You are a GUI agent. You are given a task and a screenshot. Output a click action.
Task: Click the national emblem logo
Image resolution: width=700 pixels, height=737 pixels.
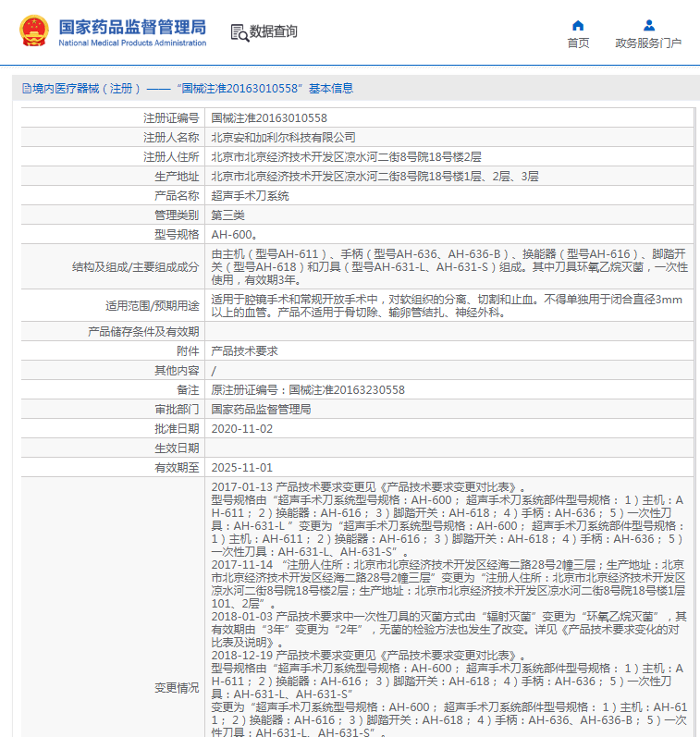point(34,31)
